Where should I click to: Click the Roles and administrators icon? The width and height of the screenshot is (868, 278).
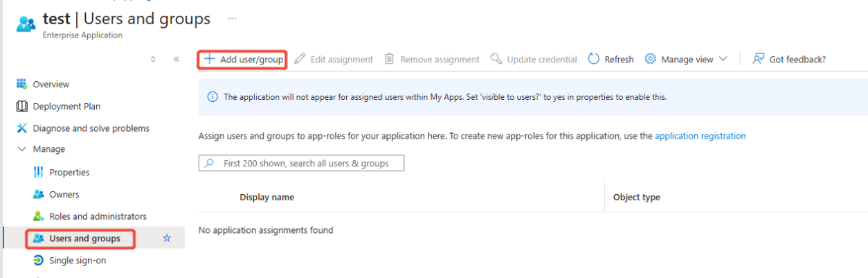coord(38,216)
